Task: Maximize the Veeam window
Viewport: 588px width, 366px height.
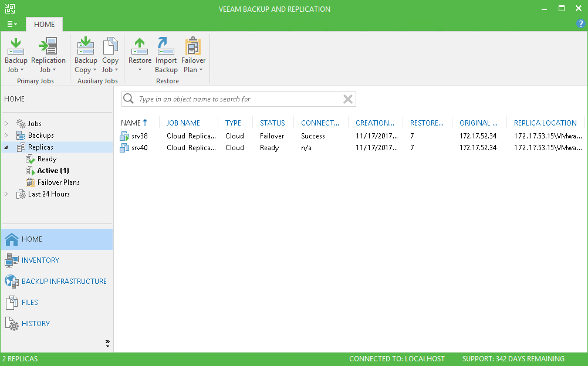Action: pyautogui.click(x=562, y=9)
